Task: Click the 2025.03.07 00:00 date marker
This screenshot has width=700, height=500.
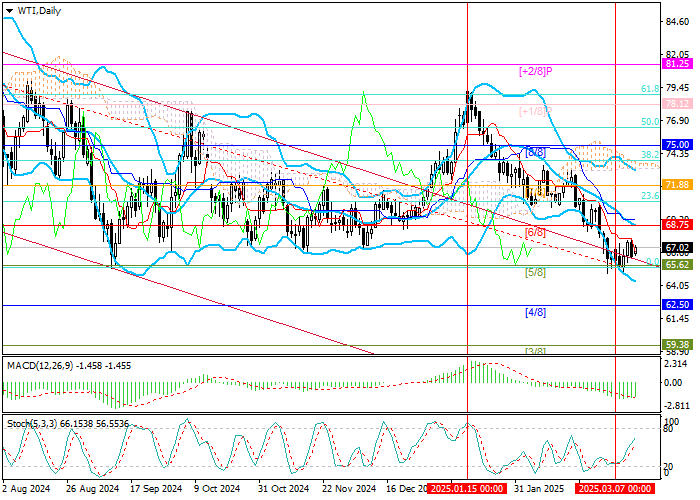Action: pyautogui.click(x=613, y=490)
